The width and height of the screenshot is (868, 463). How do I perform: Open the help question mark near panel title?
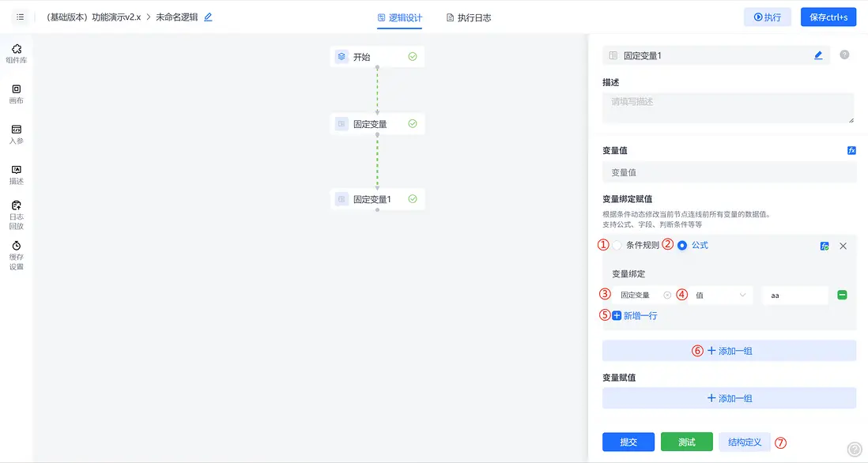(x=844, y=55)
